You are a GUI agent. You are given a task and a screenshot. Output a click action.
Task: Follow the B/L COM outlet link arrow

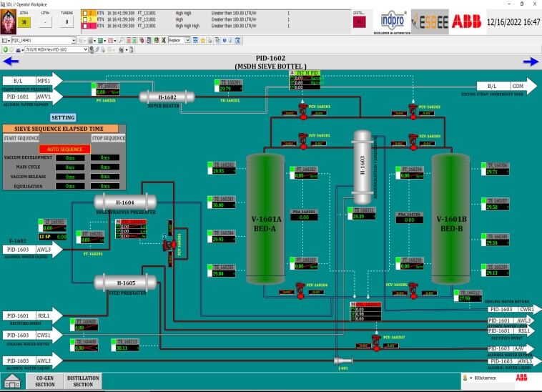tap(506, 86)
